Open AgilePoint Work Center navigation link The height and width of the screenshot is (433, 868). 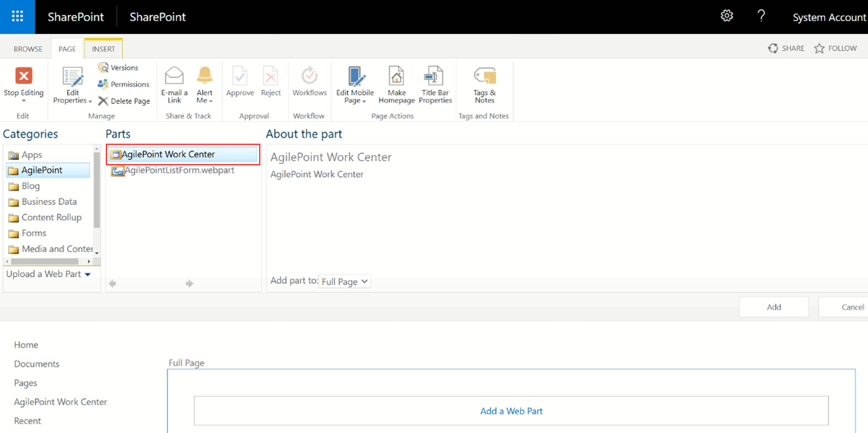(60, 402)
